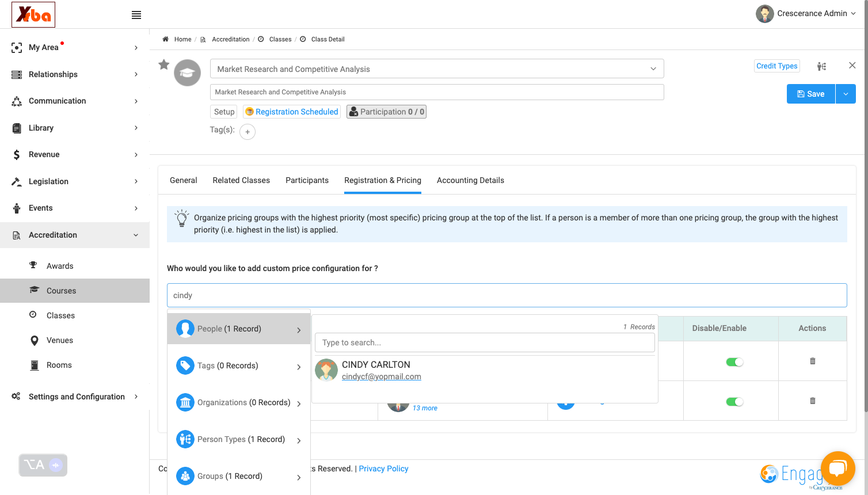
Task: Open the person types icon beside Credit Types
Action: click(821, 66)
